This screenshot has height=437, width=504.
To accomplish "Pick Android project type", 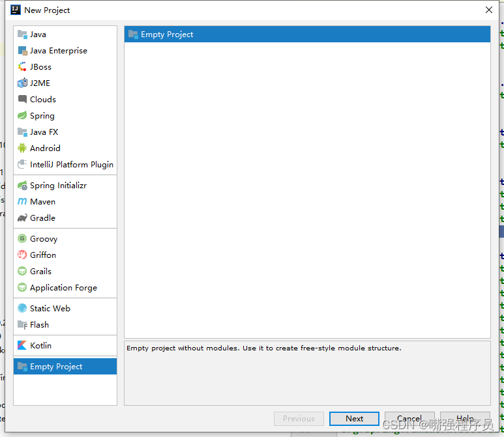I will 65,148.
